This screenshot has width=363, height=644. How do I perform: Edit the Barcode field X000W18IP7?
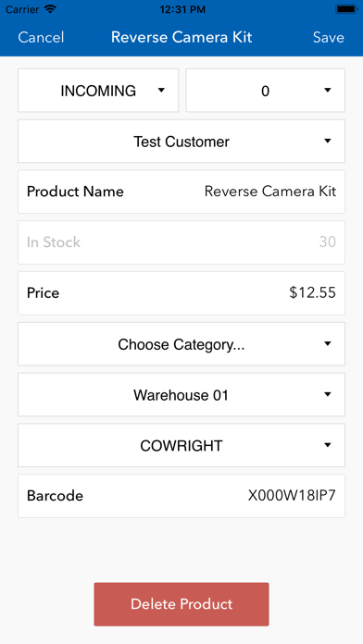point(181,496)
